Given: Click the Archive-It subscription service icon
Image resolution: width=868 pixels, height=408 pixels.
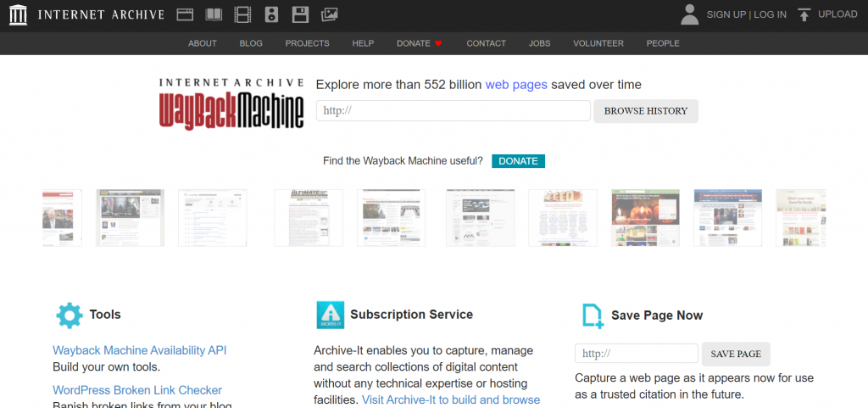Looking at the screenshot, I should tap(330, 315).
